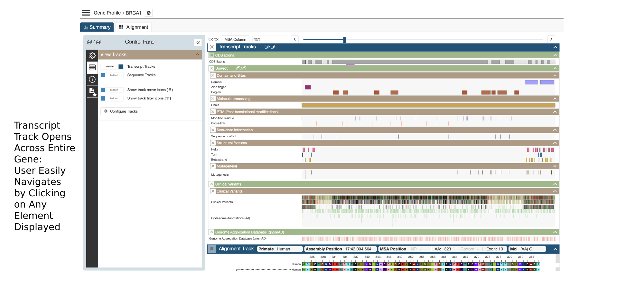Remove the brown Clinical Variants subtrack
This screenshot has height=282, width=644.
pos(213,191)
